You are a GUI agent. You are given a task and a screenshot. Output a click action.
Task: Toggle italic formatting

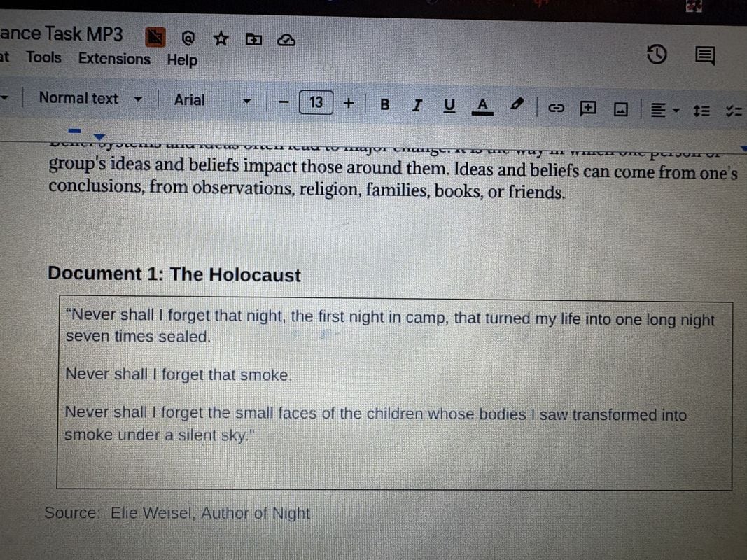(x=417, y=105)
